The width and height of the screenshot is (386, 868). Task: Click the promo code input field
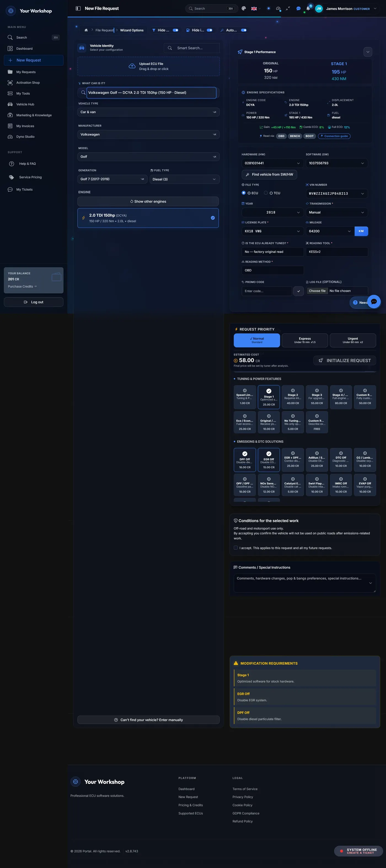point(267,291)
